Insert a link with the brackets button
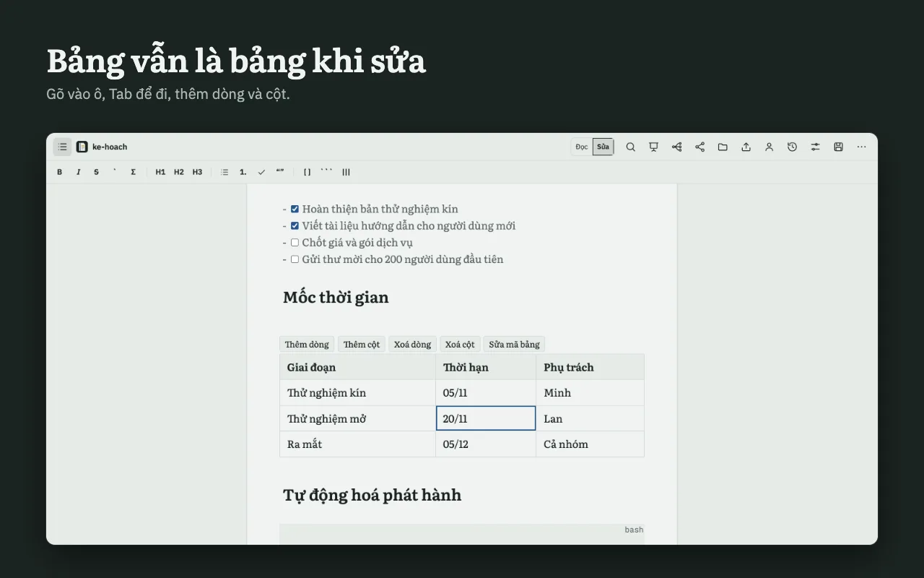The width and height of the screenshot is (924, 578). coord(307,172)
